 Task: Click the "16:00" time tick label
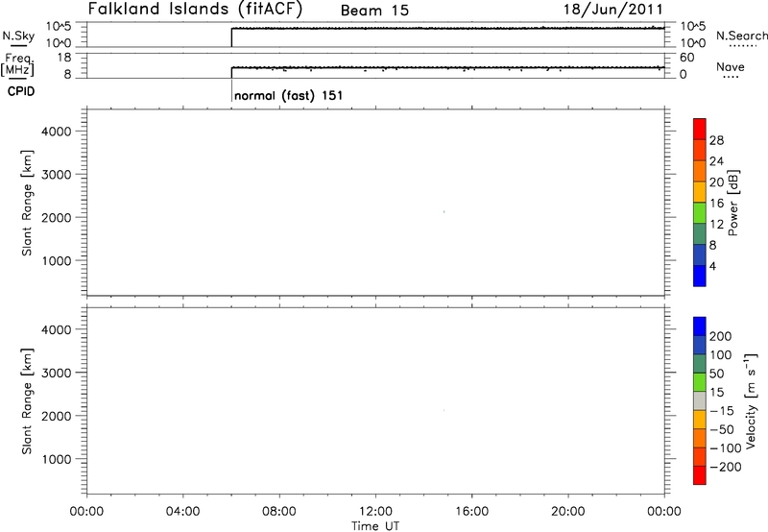[471, 512]
